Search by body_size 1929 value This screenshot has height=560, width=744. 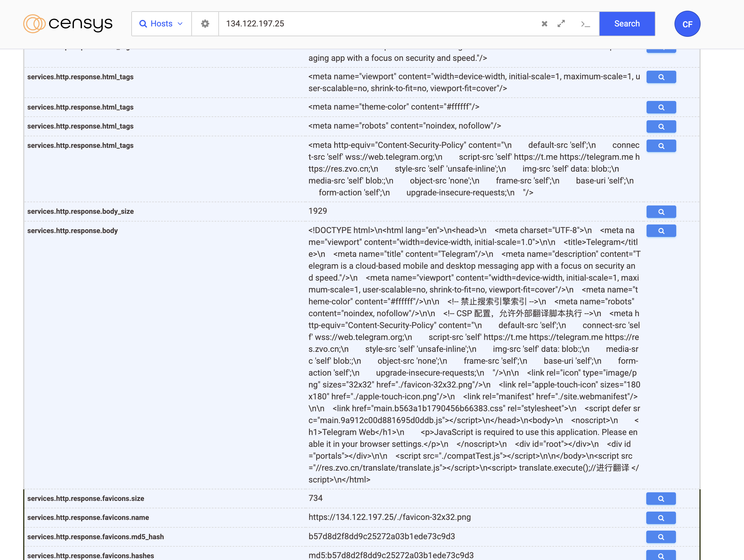661,212
